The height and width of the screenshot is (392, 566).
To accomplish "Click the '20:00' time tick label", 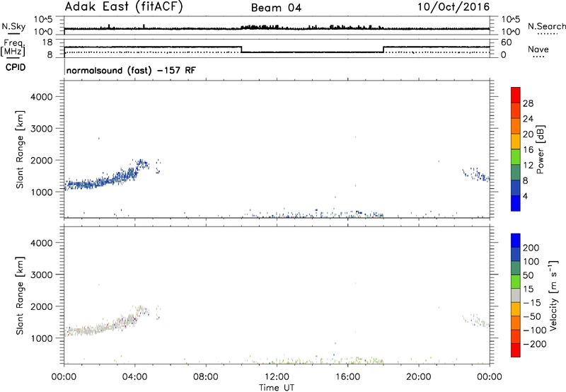I will [419, 377].
